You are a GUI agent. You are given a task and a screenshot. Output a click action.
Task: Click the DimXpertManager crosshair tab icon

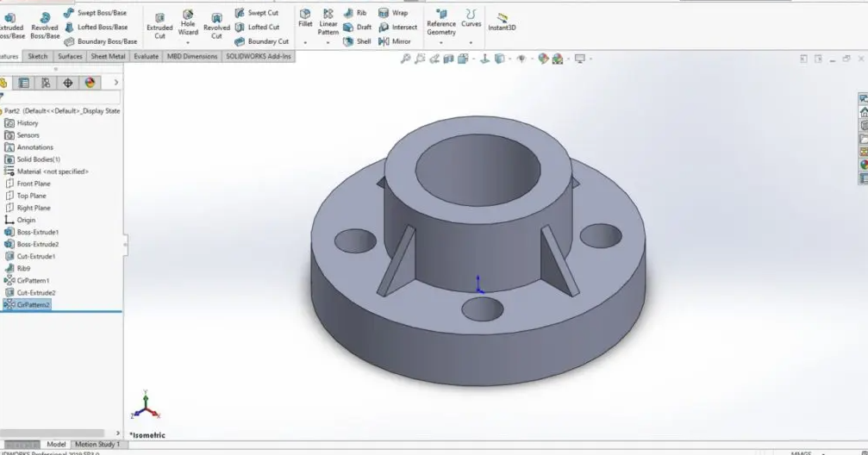tap(68, 83)
